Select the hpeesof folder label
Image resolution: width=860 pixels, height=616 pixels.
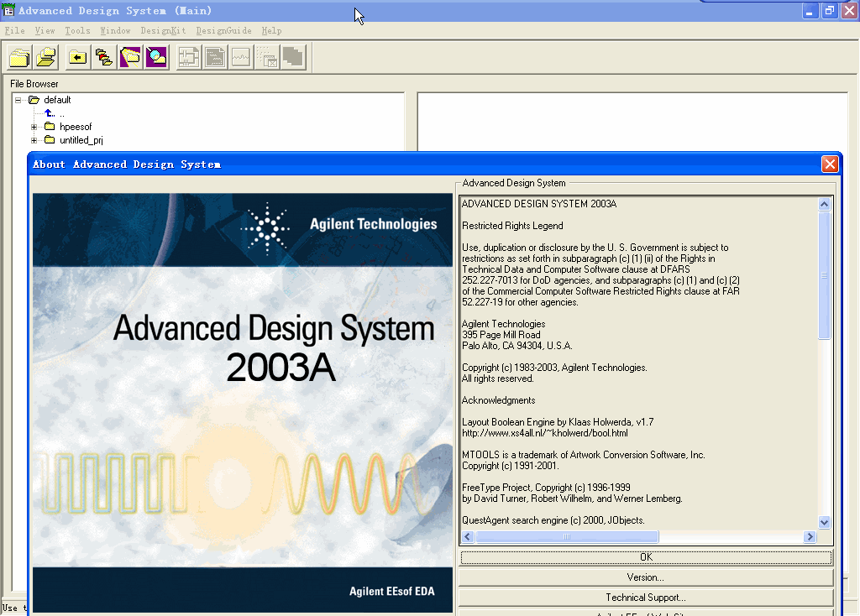pos(76,127)
